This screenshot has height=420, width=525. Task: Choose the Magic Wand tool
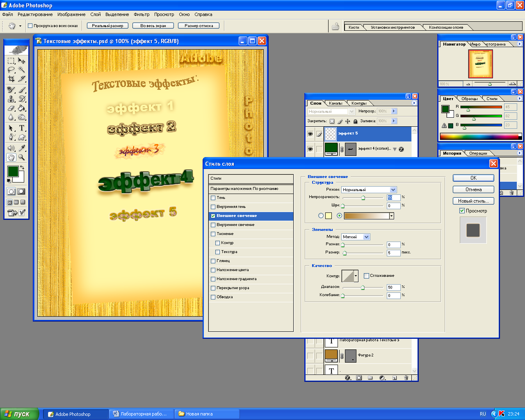(x=22, y=70)
